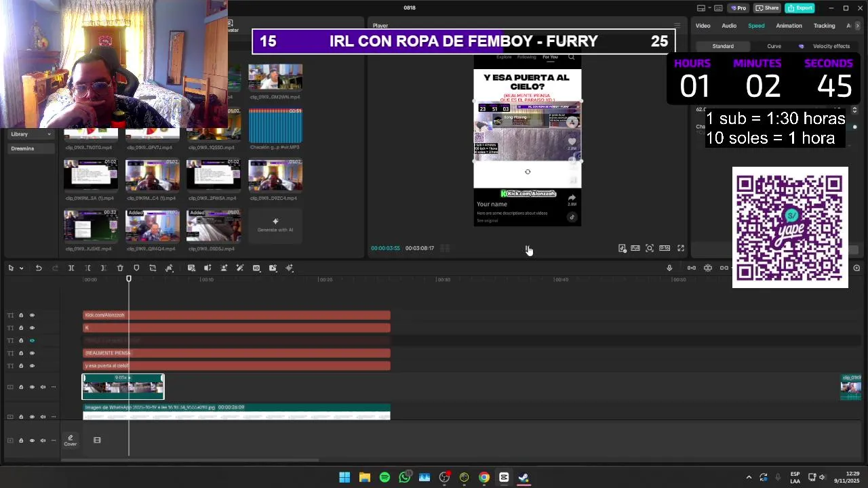
Task: Select the pointer selection tool in timeline toolbar
Action: 11,268
